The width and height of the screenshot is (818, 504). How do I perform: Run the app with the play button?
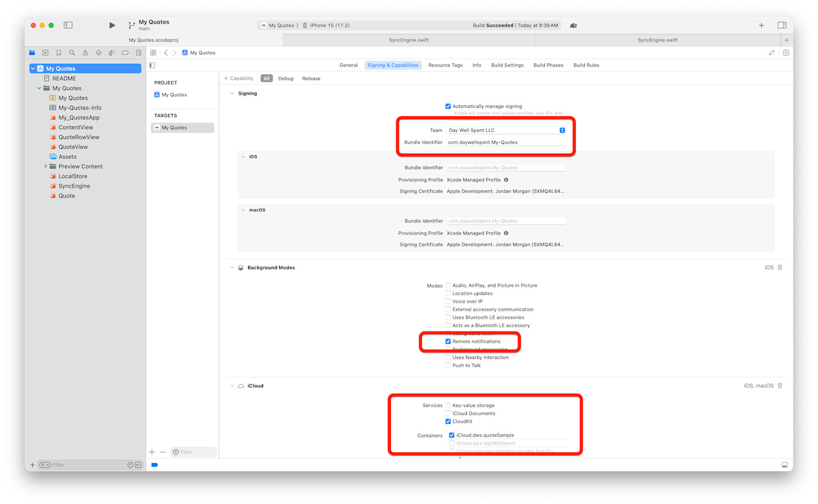(x=112, y=25)
